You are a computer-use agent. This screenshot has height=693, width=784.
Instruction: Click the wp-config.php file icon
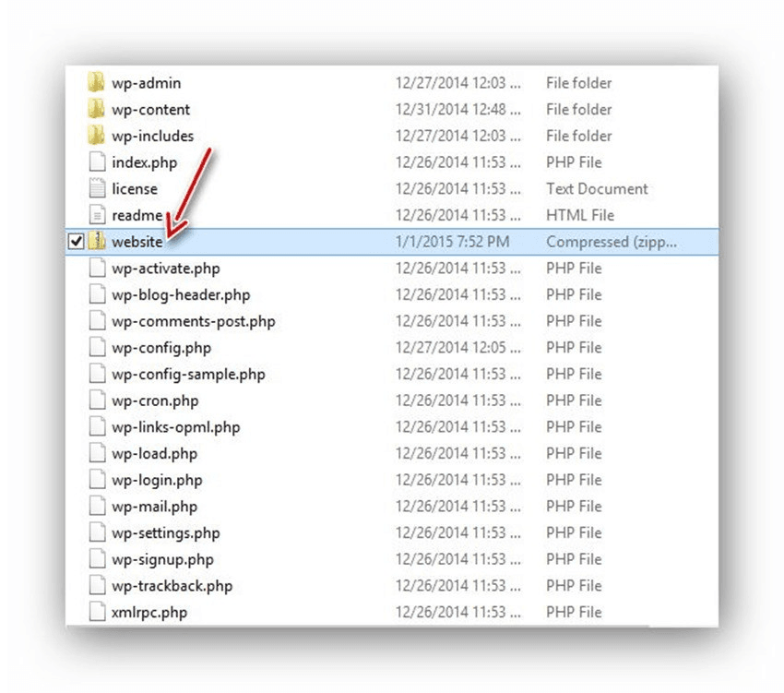[x=97, y=348]
